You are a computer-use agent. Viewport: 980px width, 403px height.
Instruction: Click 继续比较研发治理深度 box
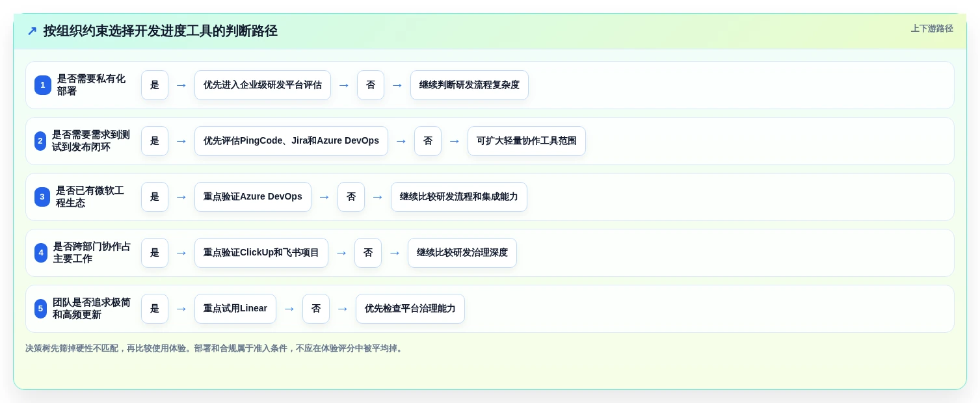tap(462, 253)
